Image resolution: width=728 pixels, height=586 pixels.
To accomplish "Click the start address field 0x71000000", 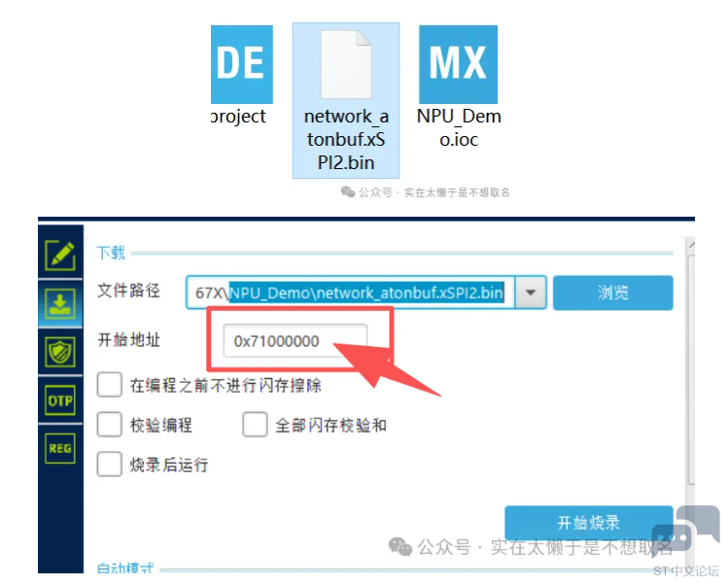I will click(x=295, y=341).
